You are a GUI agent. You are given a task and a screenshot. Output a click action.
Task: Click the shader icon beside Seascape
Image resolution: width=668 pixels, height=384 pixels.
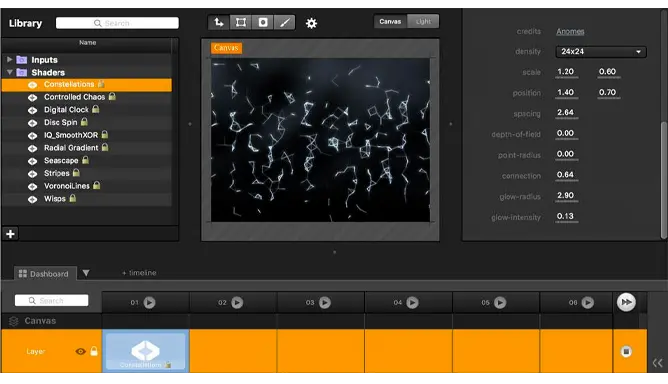coord(32,161)
